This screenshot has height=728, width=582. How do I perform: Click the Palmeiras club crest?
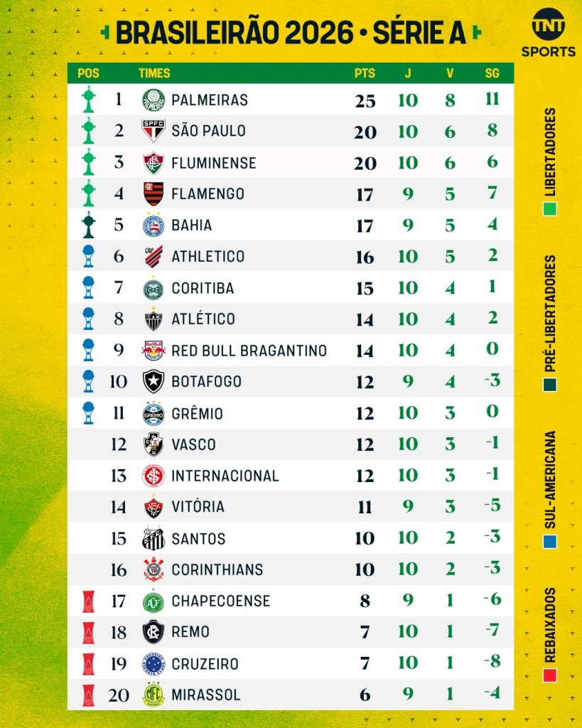coord(153,100)
